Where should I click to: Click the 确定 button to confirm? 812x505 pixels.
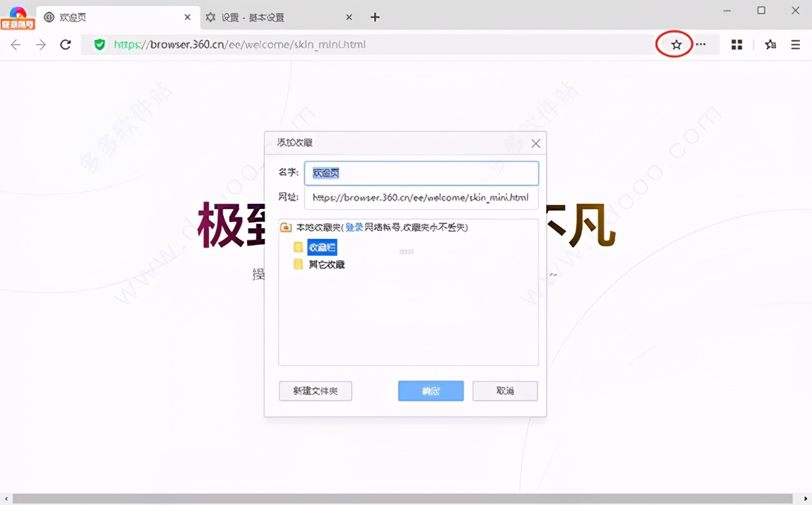pos(430,391)
